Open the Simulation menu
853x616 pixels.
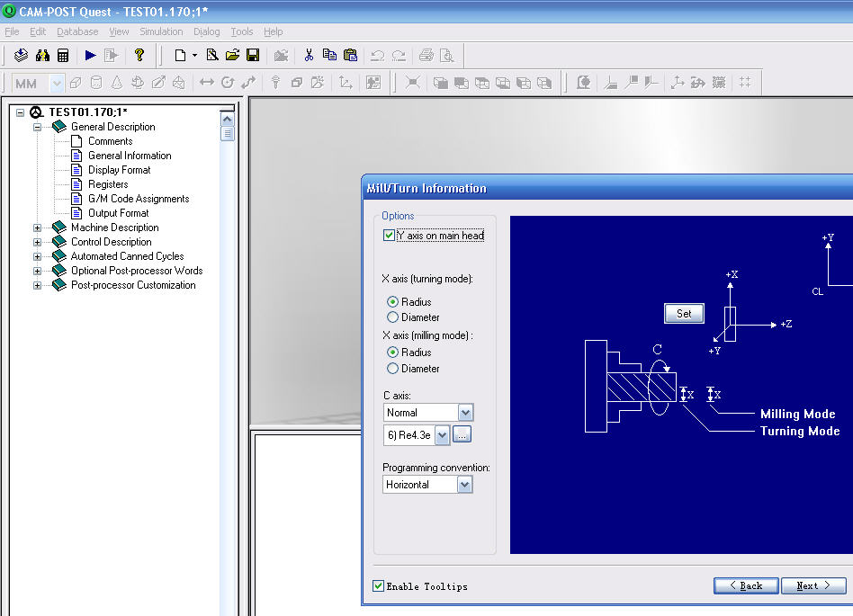coord(161,31)
